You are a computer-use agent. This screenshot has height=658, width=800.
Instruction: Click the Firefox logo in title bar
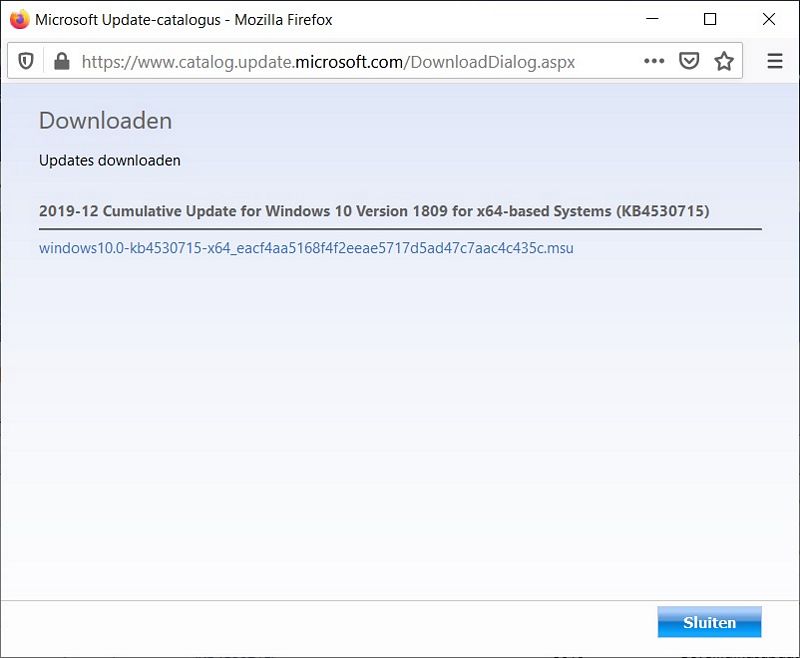[x=19, y=19]
